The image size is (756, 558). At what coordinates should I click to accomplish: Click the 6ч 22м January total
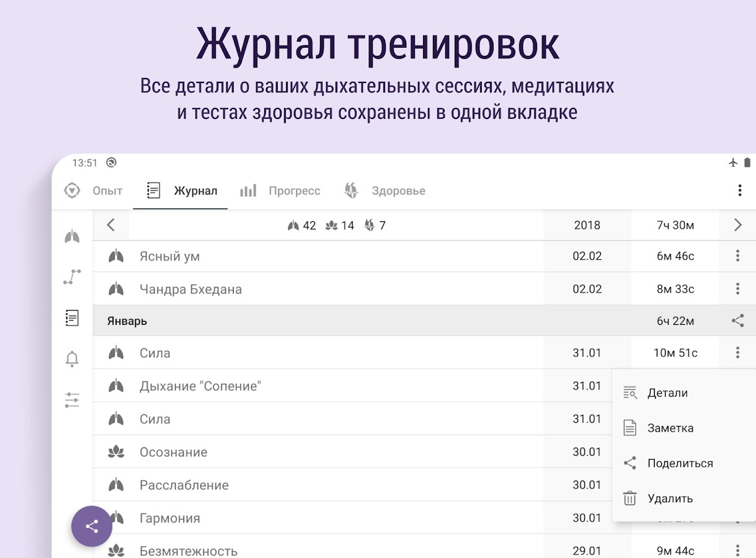point(675,321)
